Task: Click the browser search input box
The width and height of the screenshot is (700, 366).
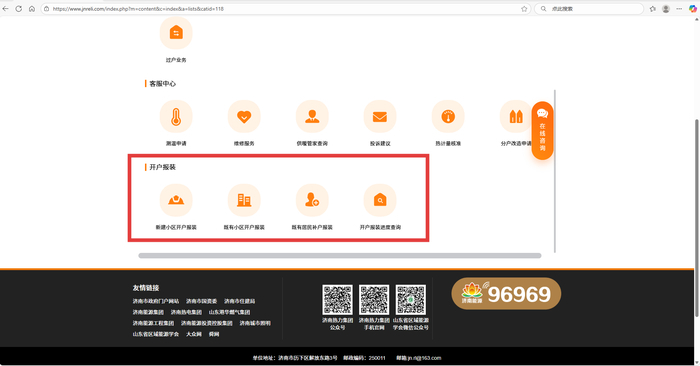Action: [589, 8]
